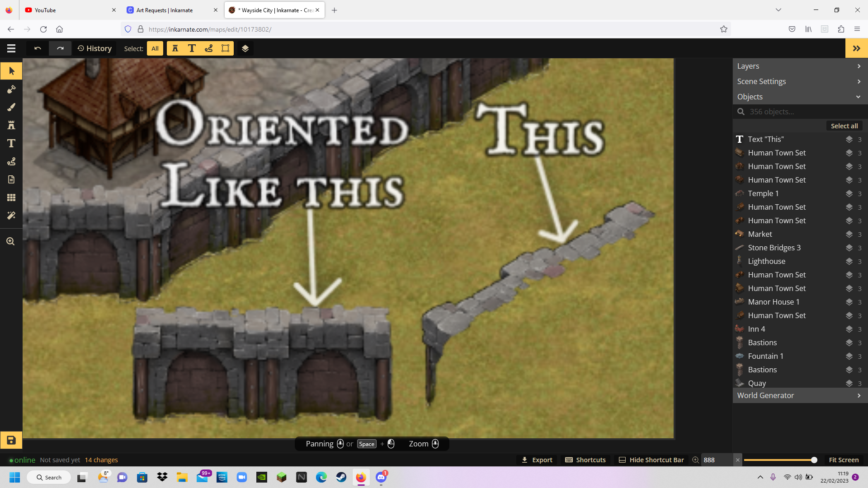Click the Export button
The height and width of the screenshot is (488, 868).
(537, 460)
